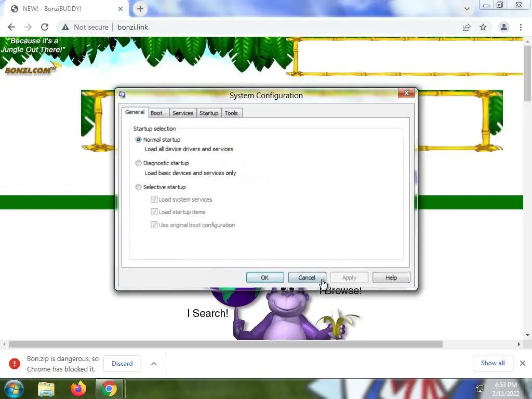The image size is (532, 399).
Task: Click the forward navigation arrow
Action: click(x=28, y=27)
